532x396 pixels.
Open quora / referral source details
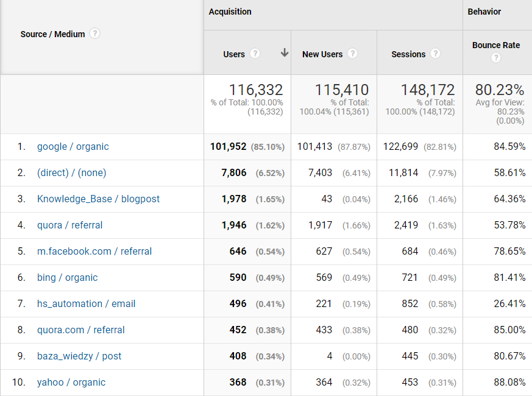(69, 225)
